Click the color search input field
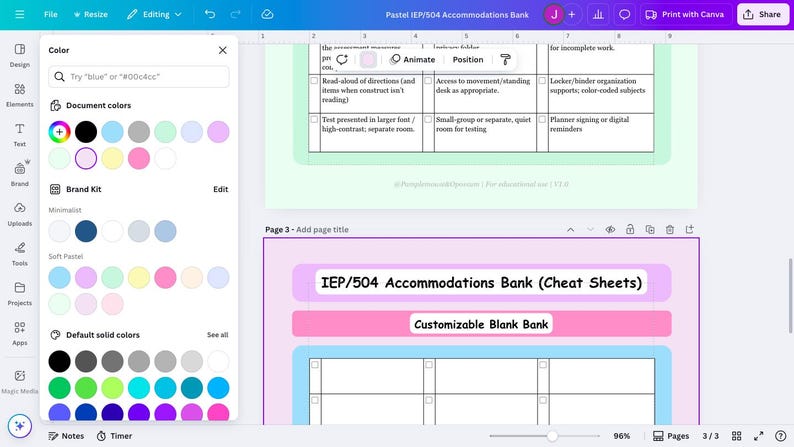The image size is (794, 447). pos(139,76)
